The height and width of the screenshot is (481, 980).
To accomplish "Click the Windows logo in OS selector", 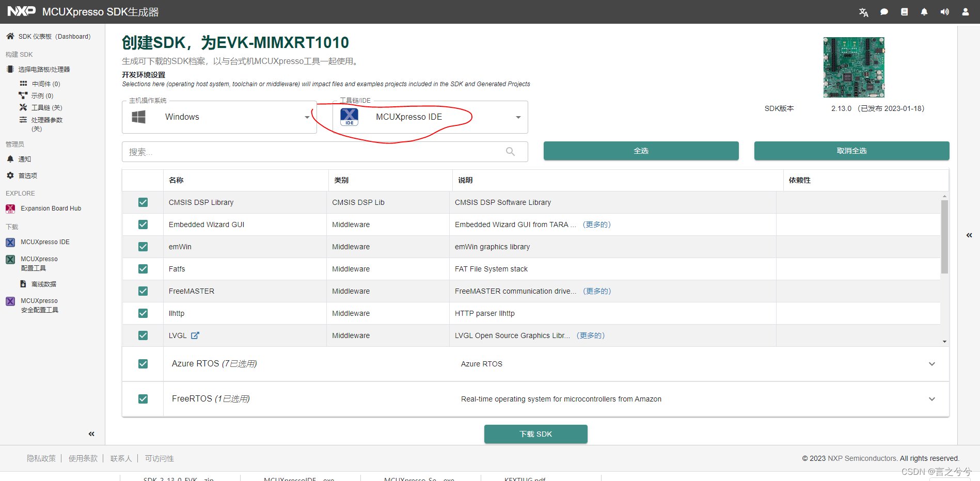I will tap(138, 117).
